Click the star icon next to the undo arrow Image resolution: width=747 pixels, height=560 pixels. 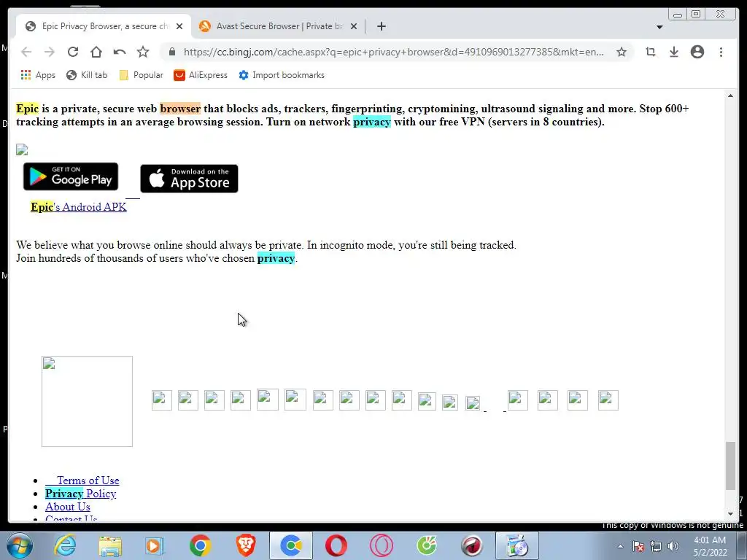pos(143,52)
